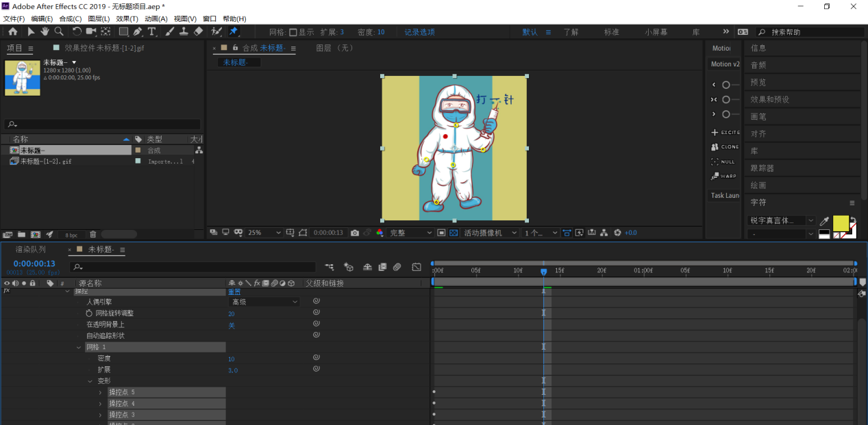Toggle mask and shape path visibility

[x=303, y=233]
